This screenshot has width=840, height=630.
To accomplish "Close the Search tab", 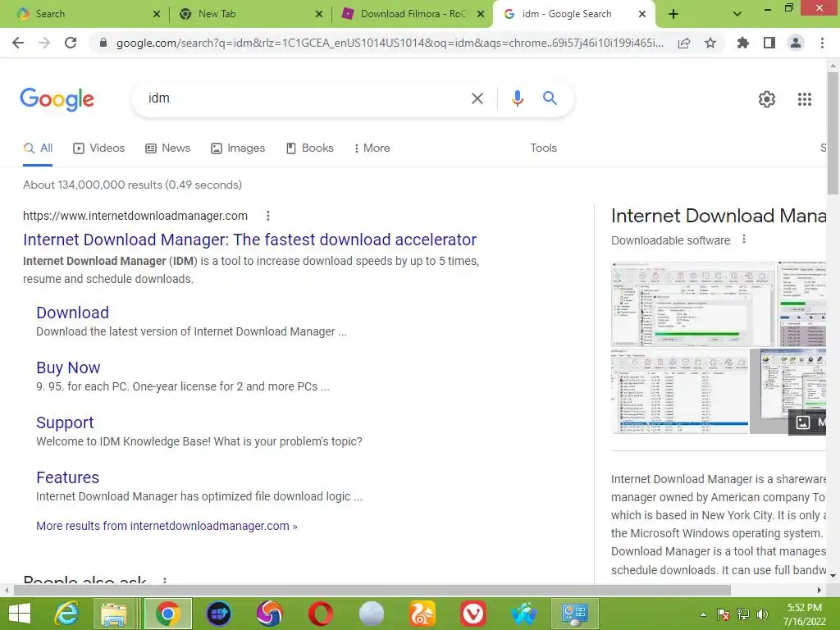I will pyautogui.click(x=157, y=14).
